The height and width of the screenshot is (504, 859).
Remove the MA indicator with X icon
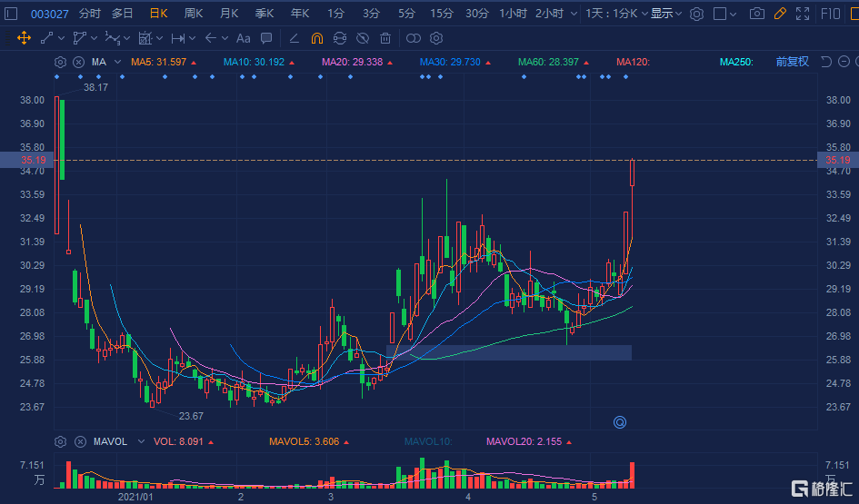pyautogui.click(x=79, y=62)
